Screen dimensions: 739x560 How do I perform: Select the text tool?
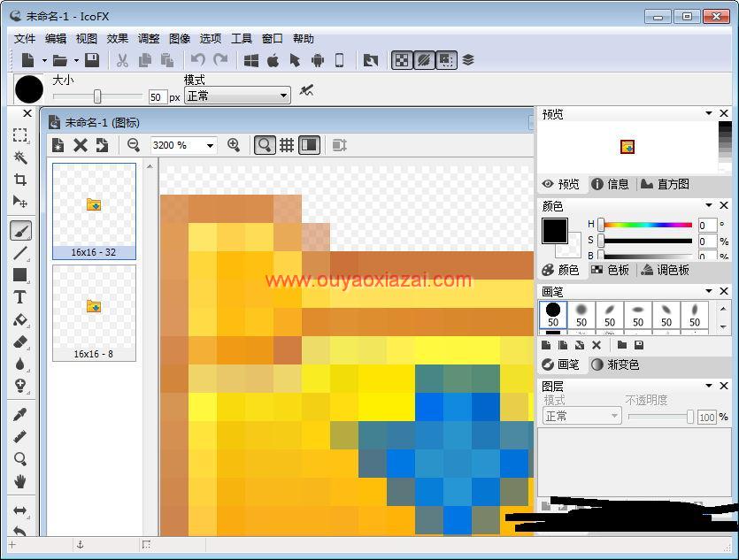[19, 297]
